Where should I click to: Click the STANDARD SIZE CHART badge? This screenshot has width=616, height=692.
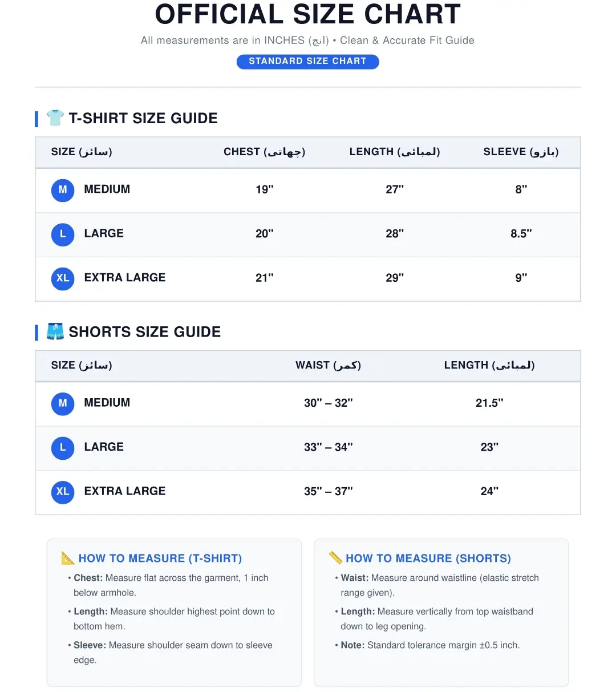click(308, 61)
